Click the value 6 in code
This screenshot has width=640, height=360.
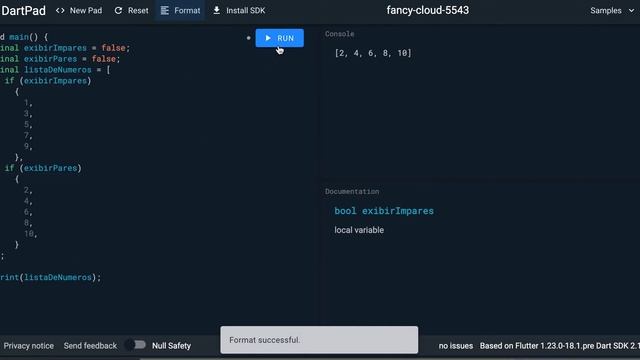(x=26, y=212)
